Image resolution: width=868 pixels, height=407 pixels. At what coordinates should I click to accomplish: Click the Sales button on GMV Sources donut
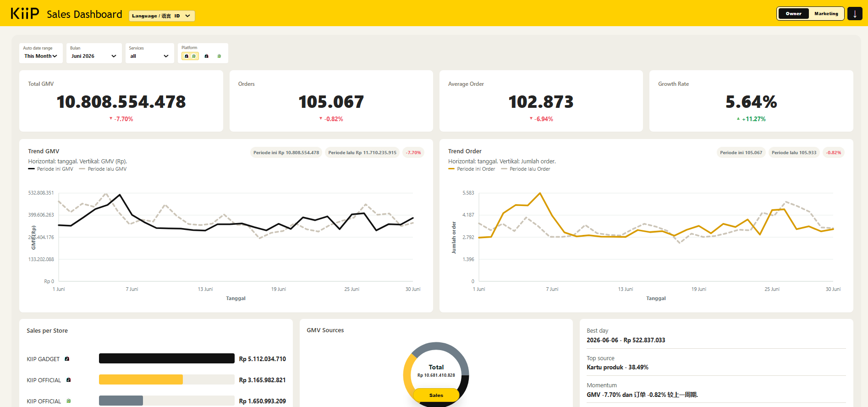point(436,395)
